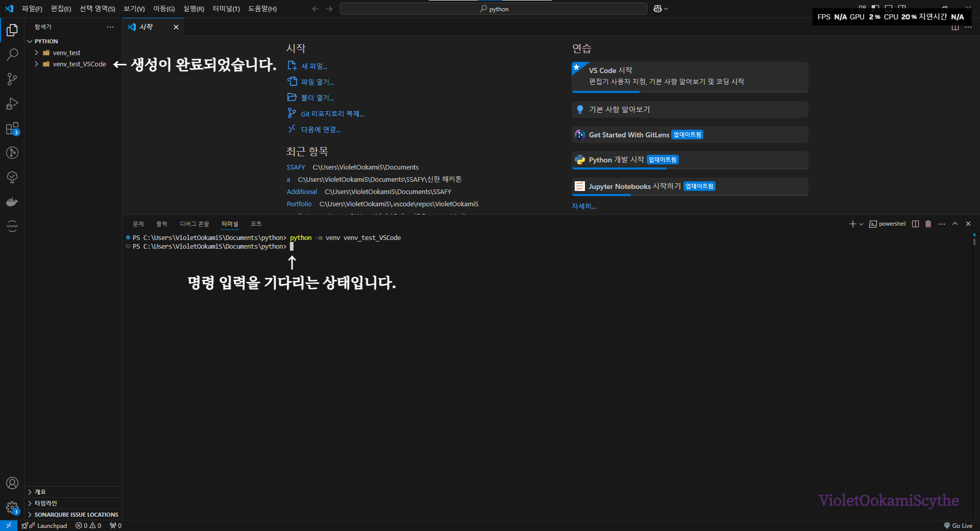Select the powershell terminal label
Screen dimensions: 980x531
pos(888,224)
